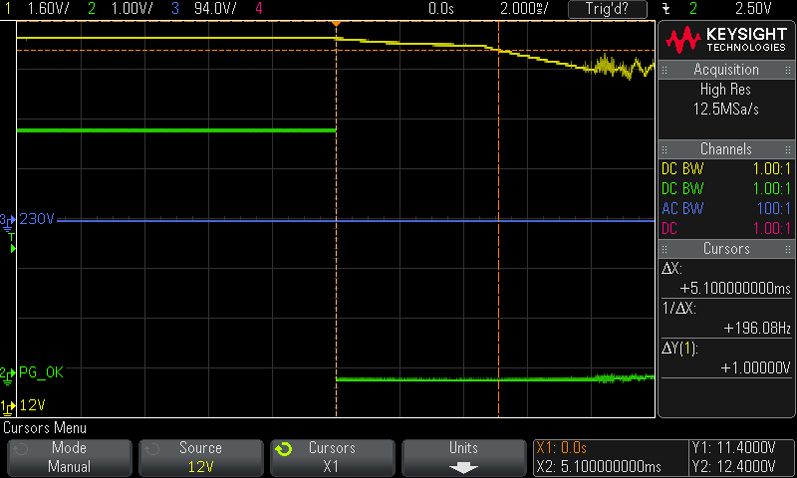Click the 0.0s time delay value
This screenshot has height=478, width=797.
click(x=441, y=9)
